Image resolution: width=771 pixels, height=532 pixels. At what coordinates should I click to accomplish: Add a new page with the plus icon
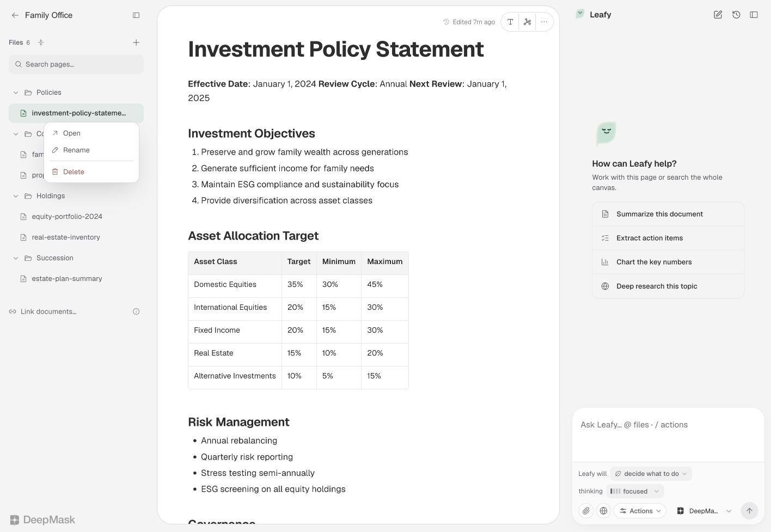click(x=136, y=42)
